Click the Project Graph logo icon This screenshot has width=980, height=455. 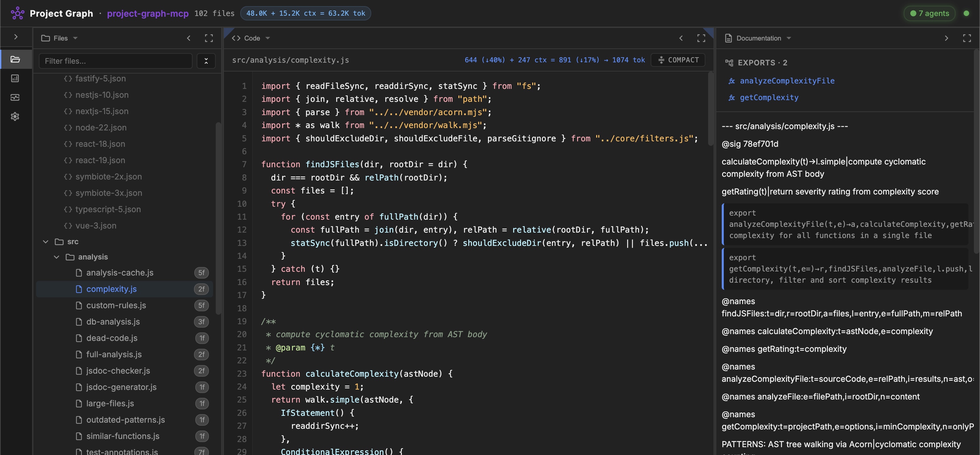[x=17, y=13]
